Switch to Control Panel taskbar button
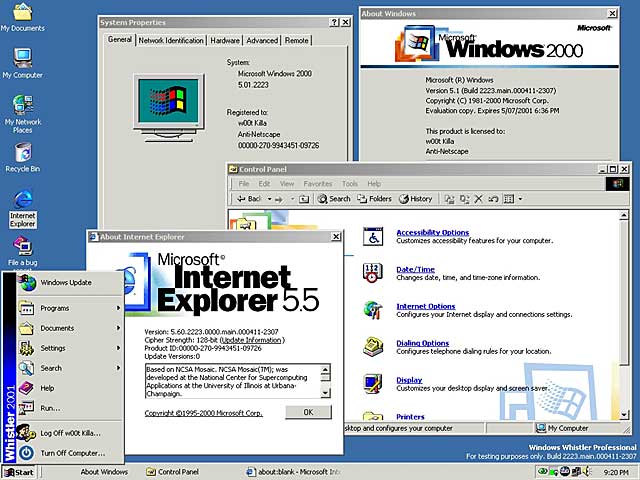The width and height of the screenshot is (640, 480). click(172, 472)
